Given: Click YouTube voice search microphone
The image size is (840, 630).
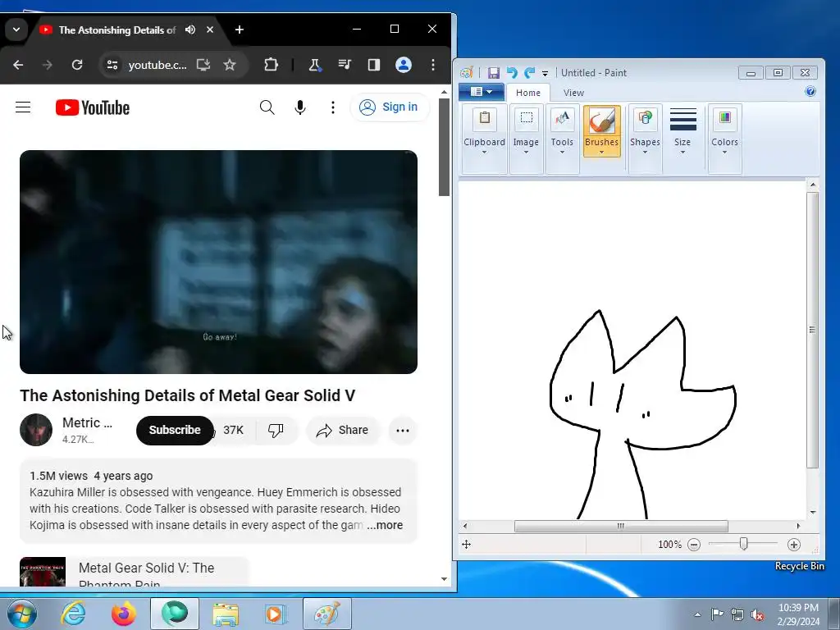Looking at the screenshot, I should (300, 107).
